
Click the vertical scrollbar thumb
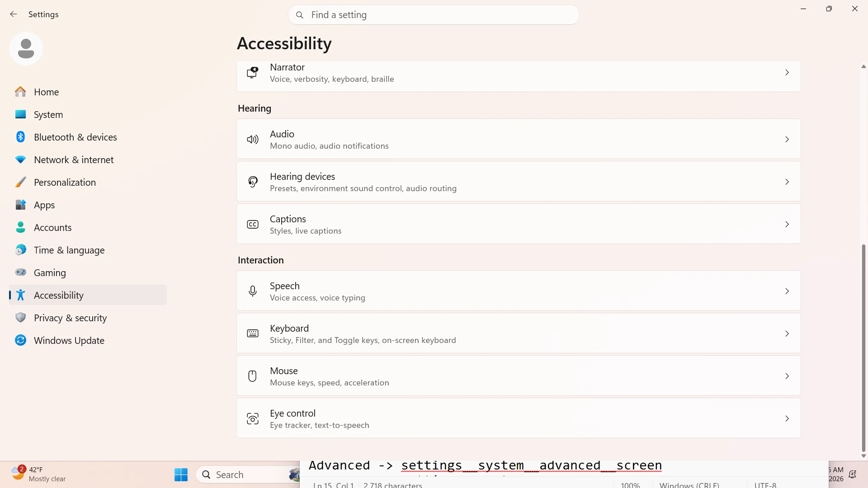point(863,348)
